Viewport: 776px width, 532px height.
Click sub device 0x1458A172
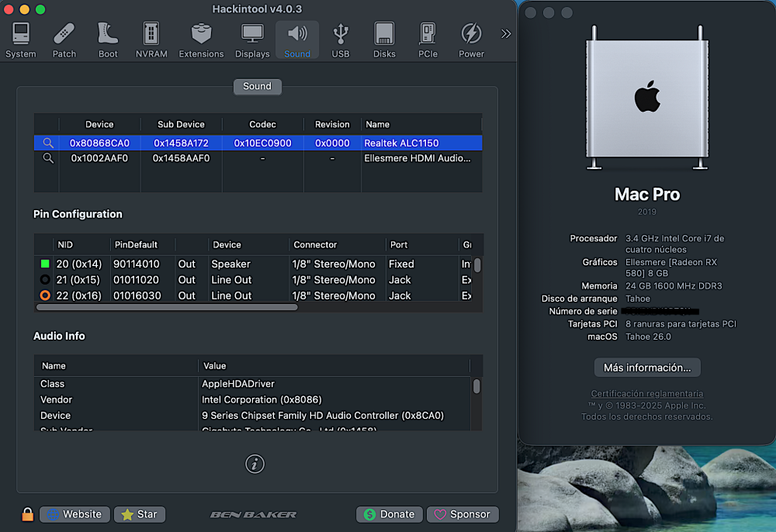point(181,143)
